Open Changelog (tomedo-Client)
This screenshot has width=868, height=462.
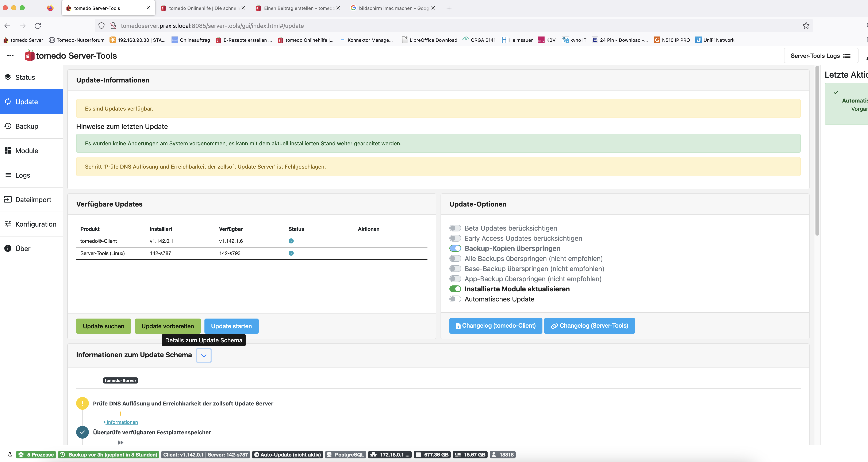[496, 326]
